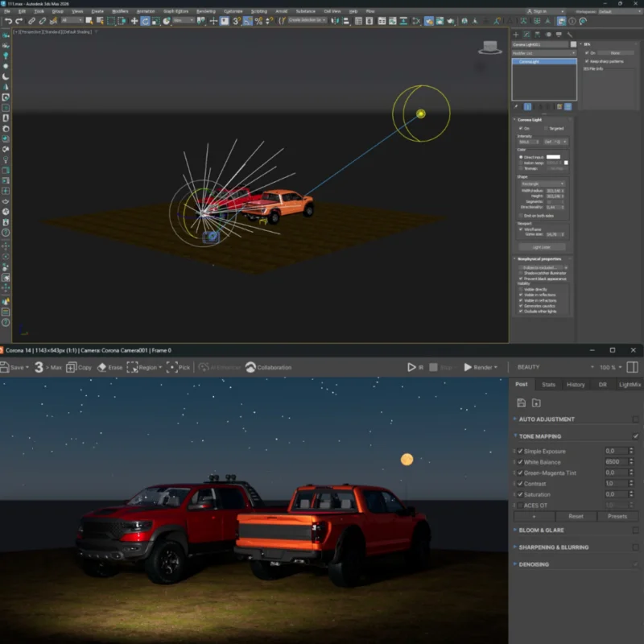Click the Reset button under Tone Mapping

pyautogui.click(x=577, y=517)
